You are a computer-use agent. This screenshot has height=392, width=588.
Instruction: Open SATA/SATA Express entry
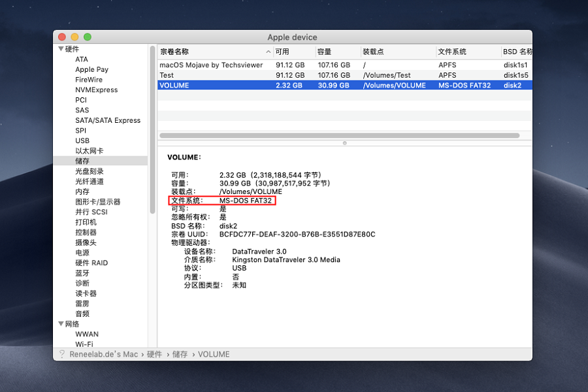(x=108, y=120)
